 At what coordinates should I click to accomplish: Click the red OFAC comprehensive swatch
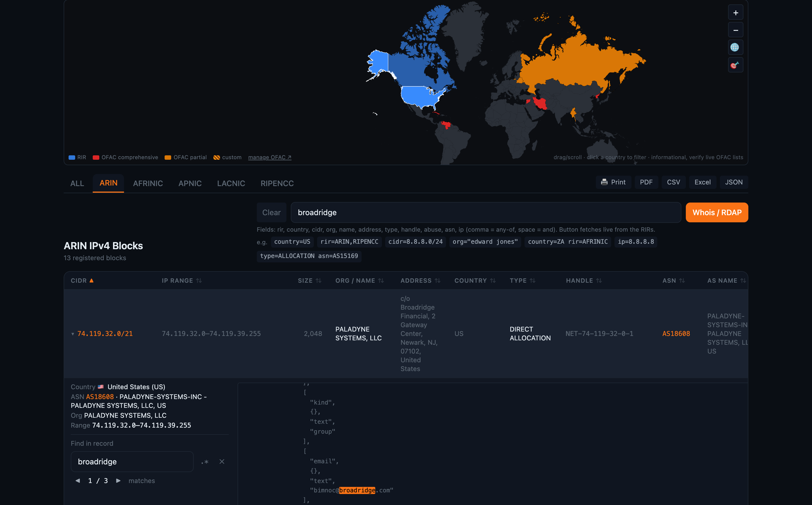[96, 158]
